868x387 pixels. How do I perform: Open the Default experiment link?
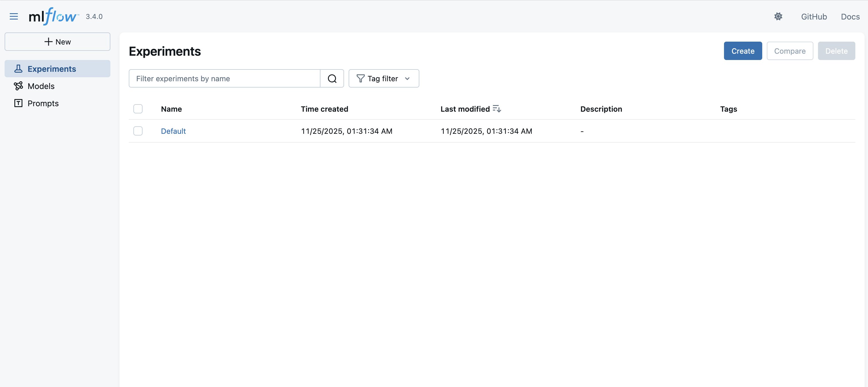click(173, 131)
